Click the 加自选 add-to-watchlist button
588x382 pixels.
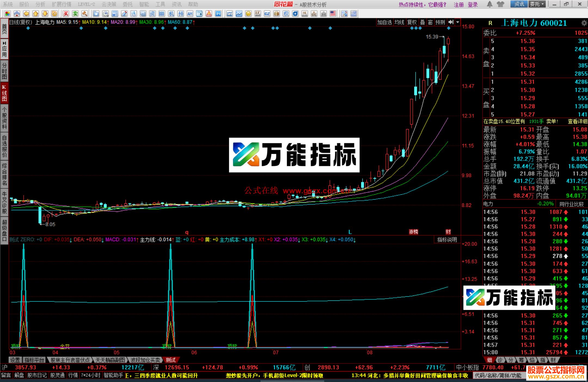click(x=385, y=23)
